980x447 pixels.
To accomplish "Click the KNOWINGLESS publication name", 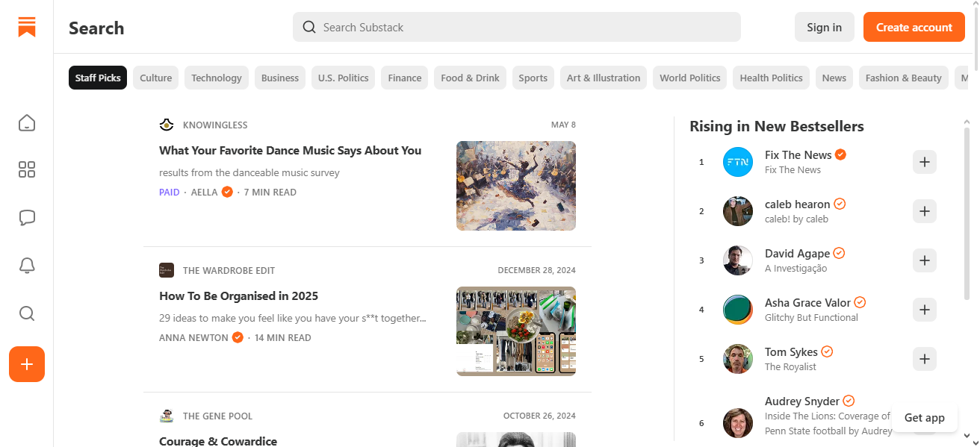I will point(215,125).
